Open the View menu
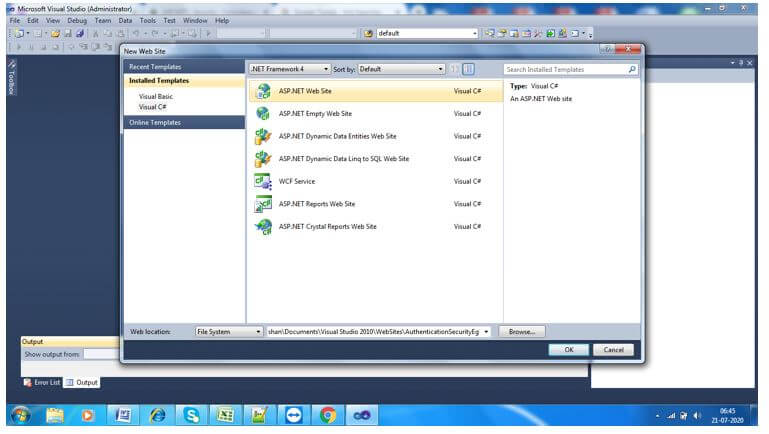The height and width of the screenshot is (434, 769). 53,21
